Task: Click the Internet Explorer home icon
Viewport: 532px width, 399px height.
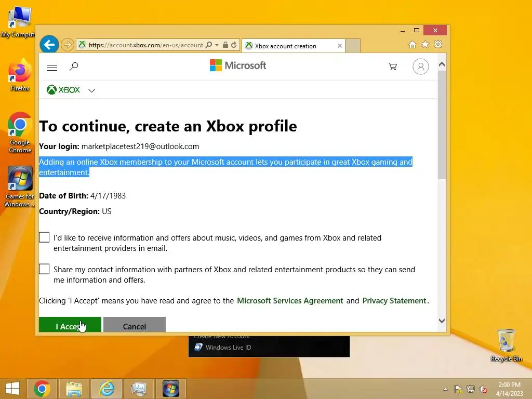Action: tap(412, 45)
